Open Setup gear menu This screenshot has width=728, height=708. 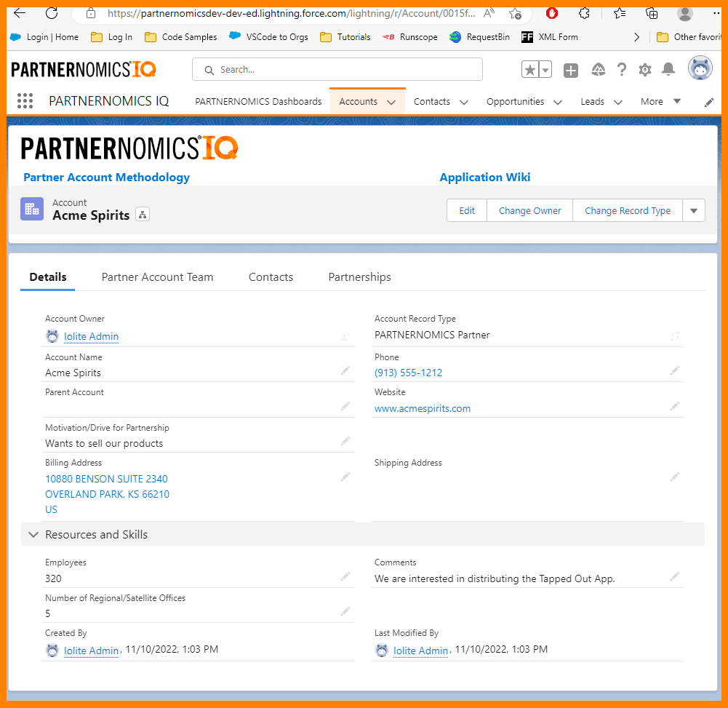[645, 70]
